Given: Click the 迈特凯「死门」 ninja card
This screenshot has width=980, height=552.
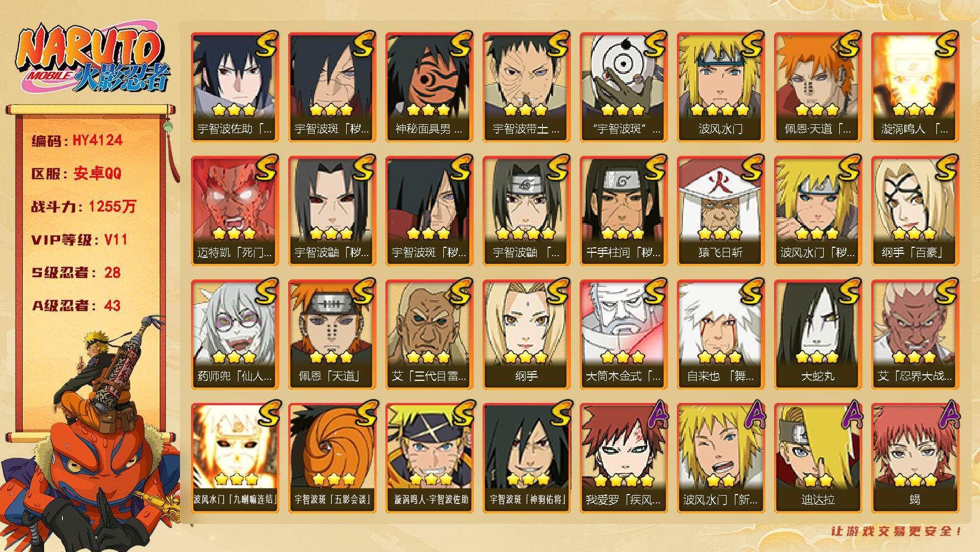Looking at the screenshot, I should click(x=235, y=211).
